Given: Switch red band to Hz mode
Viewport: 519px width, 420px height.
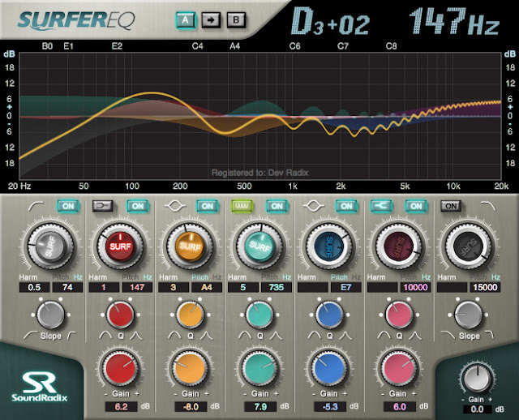Looking at the screenshot, I should [x=148, y=277].
